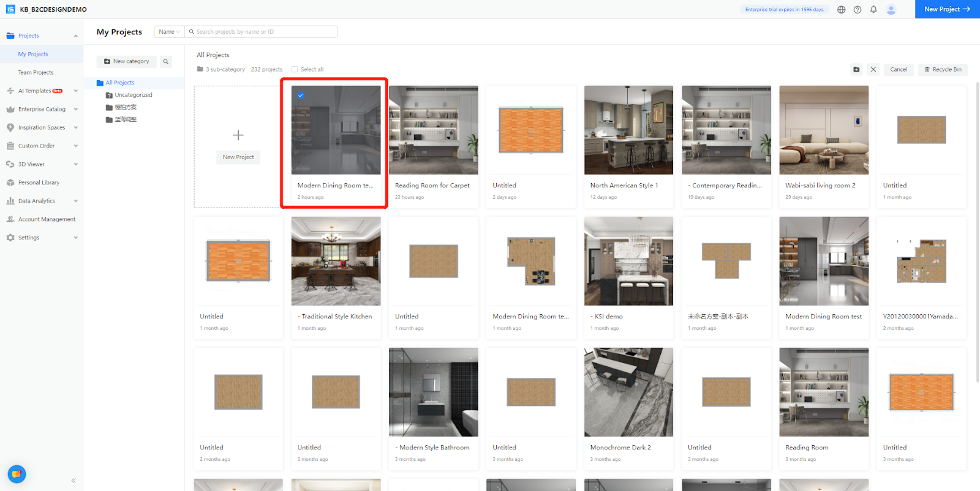Screen dimensions: 980x491
Task: Expand the Data Analytics menu chevron
Action: point(75,201)
